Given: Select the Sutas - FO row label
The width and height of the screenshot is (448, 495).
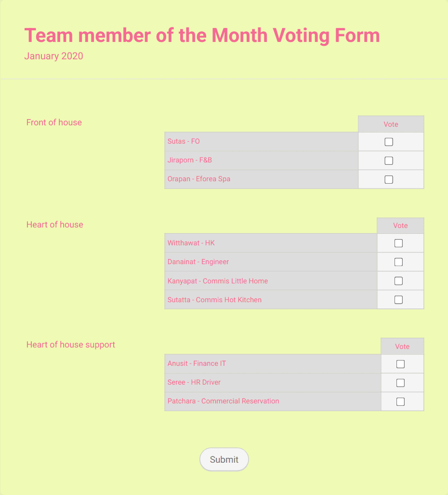Looking at the screenshot, I should 184,141.
